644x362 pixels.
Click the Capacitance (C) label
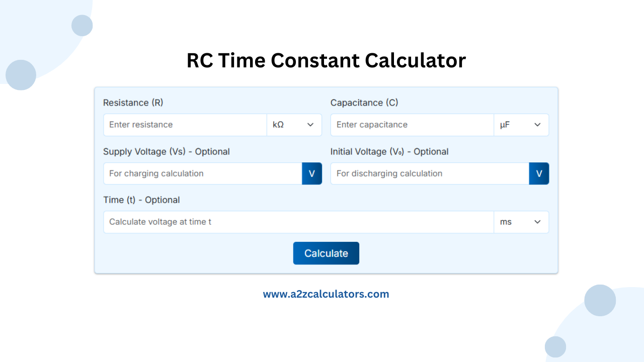[x=364, y=103]
